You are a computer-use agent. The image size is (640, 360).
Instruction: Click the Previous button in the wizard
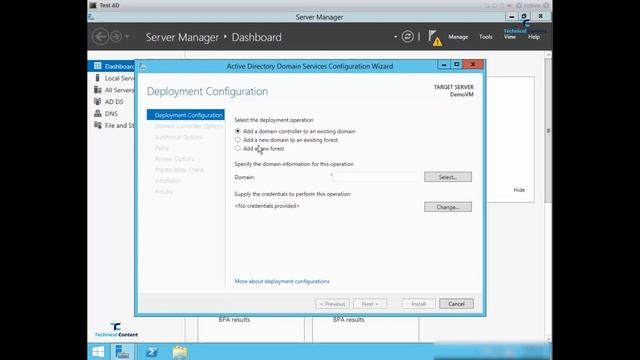coord(332,304)
